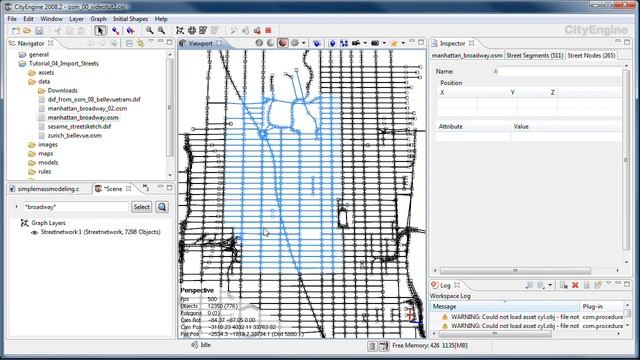
Task: Click the zoom out magnifier icon
Action: tap(150, 31)
